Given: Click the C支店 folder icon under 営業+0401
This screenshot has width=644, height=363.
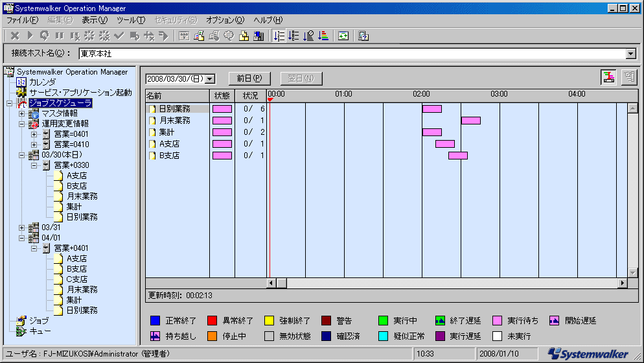Looking at the screenshot, I should point(59,279).
